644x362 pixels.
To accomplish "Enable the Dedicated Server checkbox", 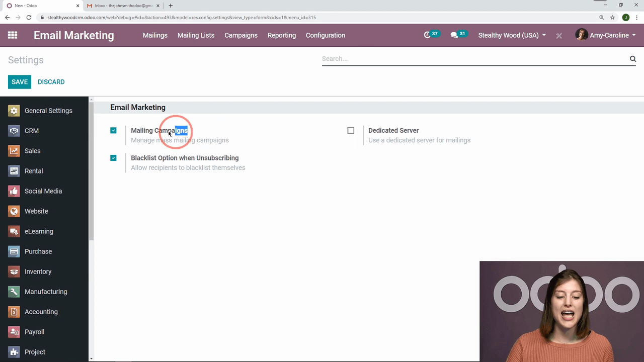I will tap(351, 130).
